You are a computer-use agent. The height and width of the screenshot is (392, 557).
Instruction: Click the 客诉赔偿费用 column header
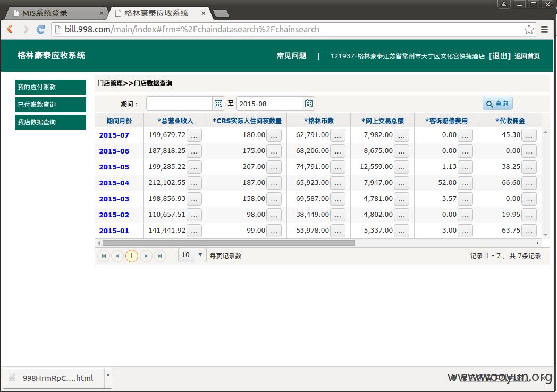click(446, 121)
